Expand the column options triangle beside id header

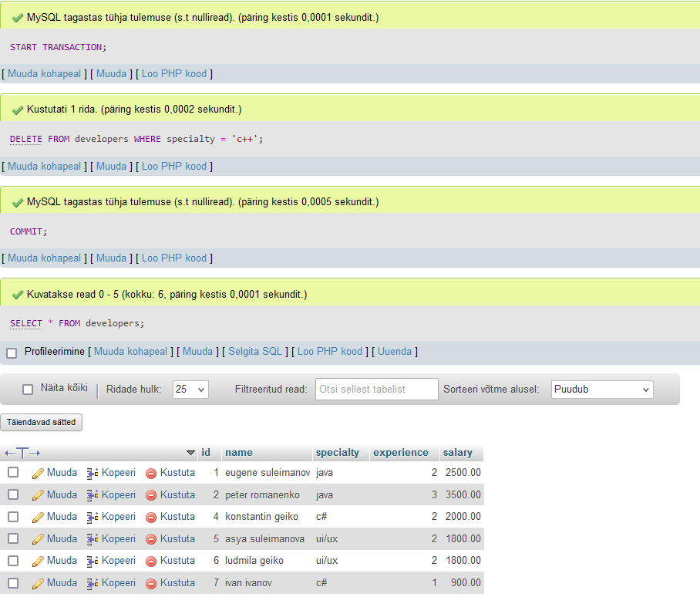(191, 453)
